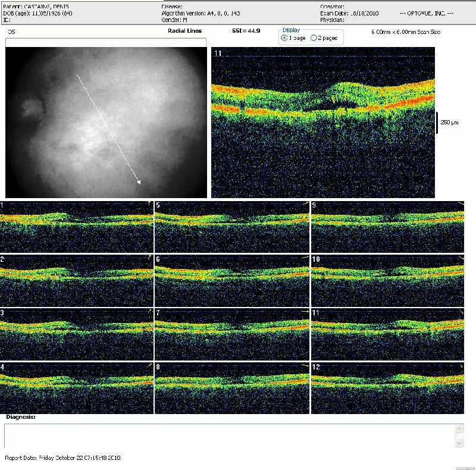Viewport: 476px width, 470px height.
Task: Open radial scan thumbnail 8
Action: (x=231, y=387)
